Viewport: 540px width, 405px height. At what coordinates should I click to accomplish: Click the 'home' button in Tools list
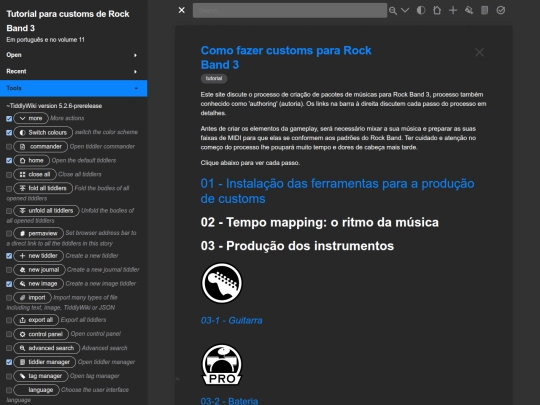[x=32, y=160]
